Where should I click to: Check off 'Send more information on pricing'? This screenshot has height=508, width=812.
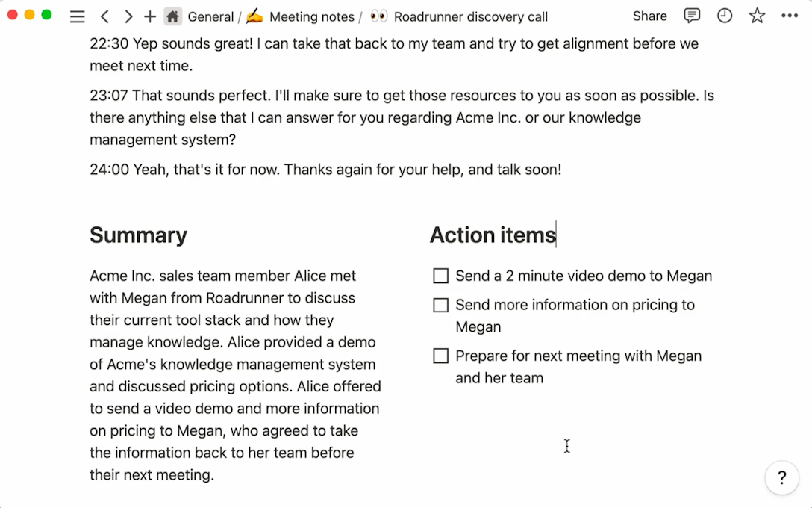tap(440, 305)
